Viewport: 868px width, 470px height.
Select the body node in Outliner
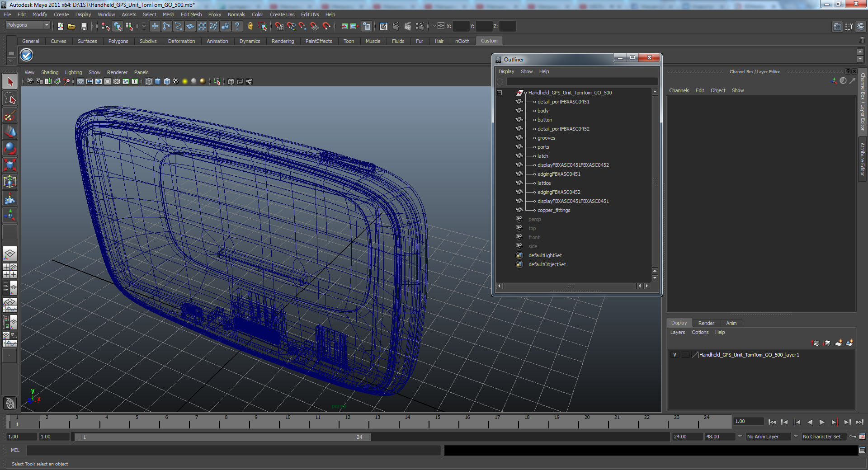[x=543, y=111]
